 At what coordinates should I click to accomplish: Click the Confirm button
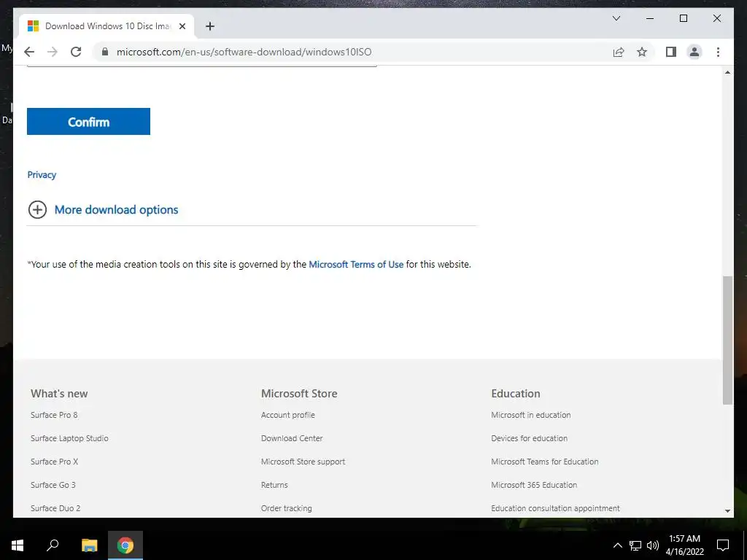click(x=88, y=122)
